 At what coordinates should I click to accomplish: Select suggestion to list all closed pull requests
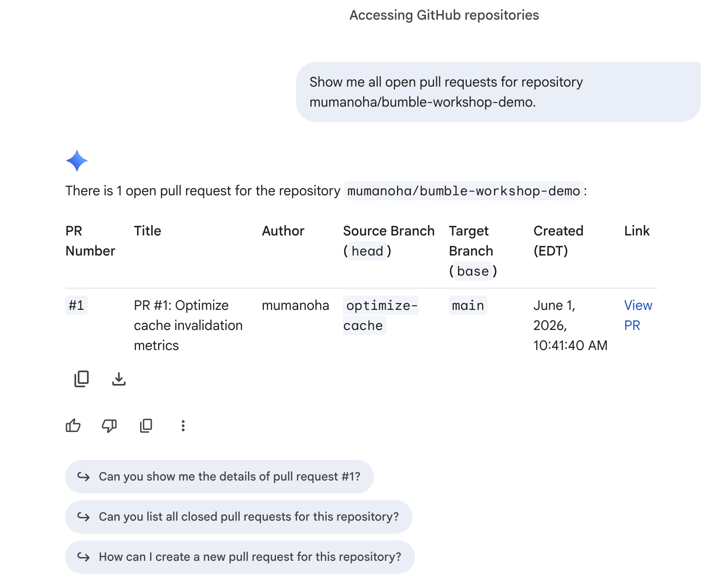[x=238, y=517]
